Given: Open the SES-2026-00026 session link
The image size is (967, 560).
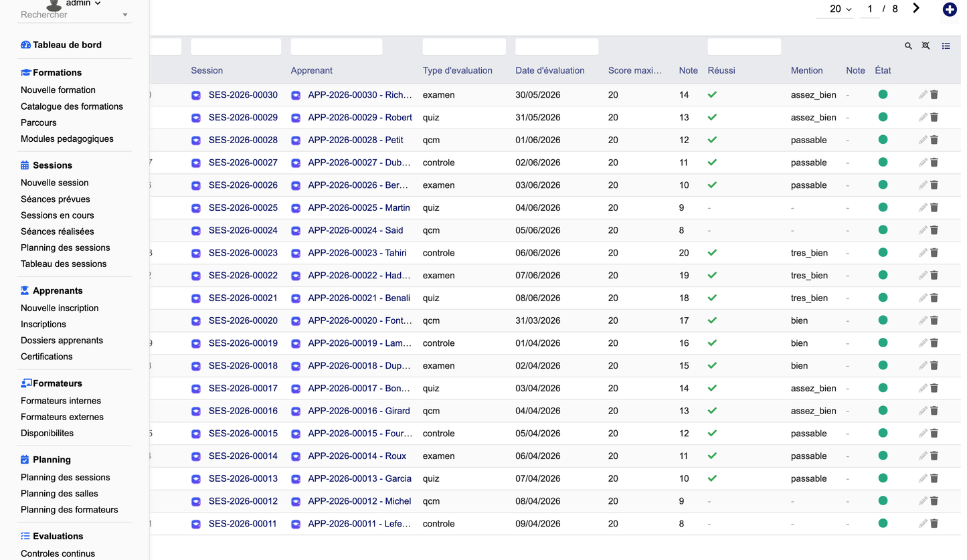Looking at the screenshot, I should pos(243,185).
